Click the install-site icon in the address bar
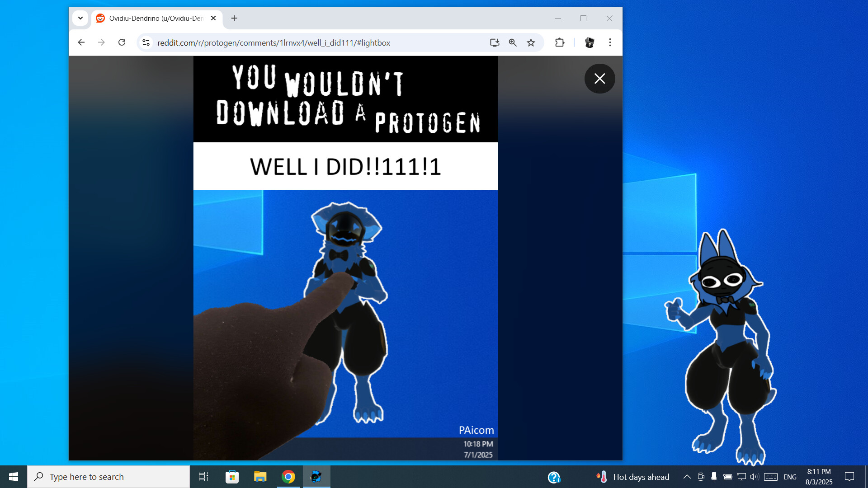Image resolution: width=868 pixels, height=488 pixels. click(495, 42)
